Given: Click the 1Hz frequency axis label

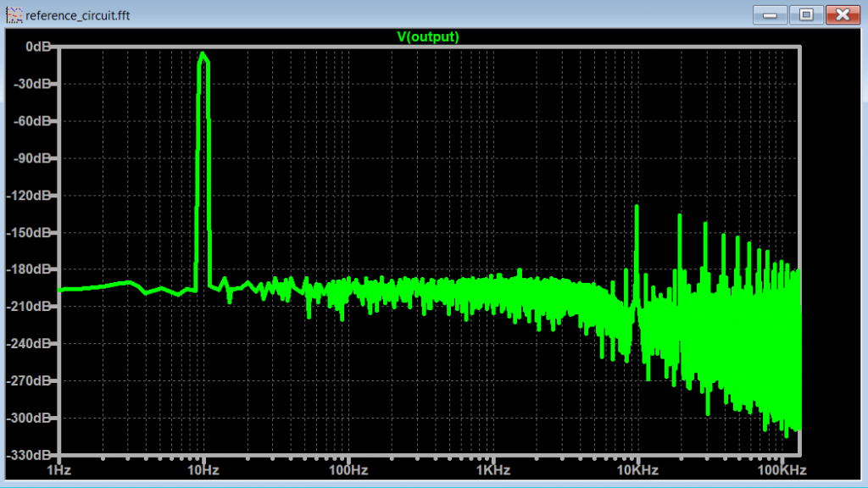Looking at the screenshot, I should tap(58, 470).
